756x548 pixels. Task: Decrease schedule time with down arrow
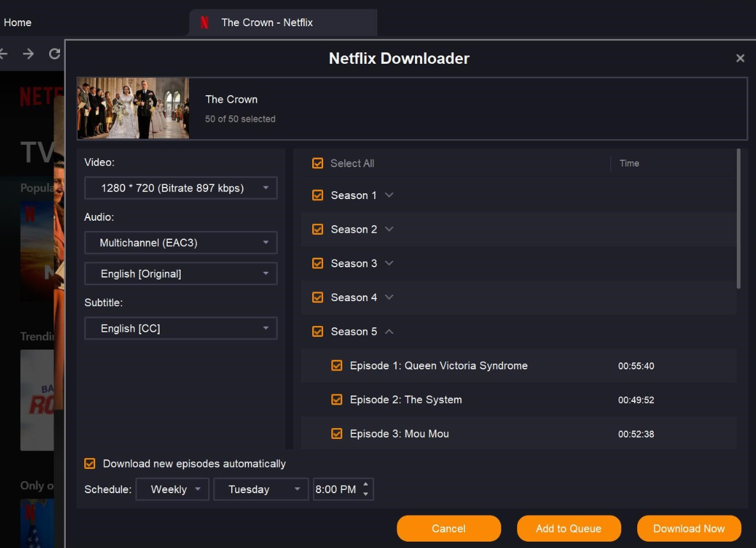(x=365, y=494)
